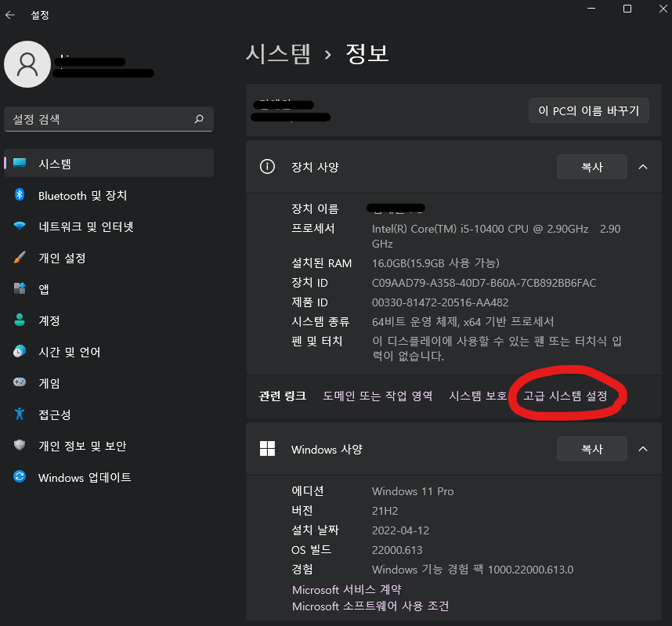Copy device specs with 복사 button

point(592,167)
